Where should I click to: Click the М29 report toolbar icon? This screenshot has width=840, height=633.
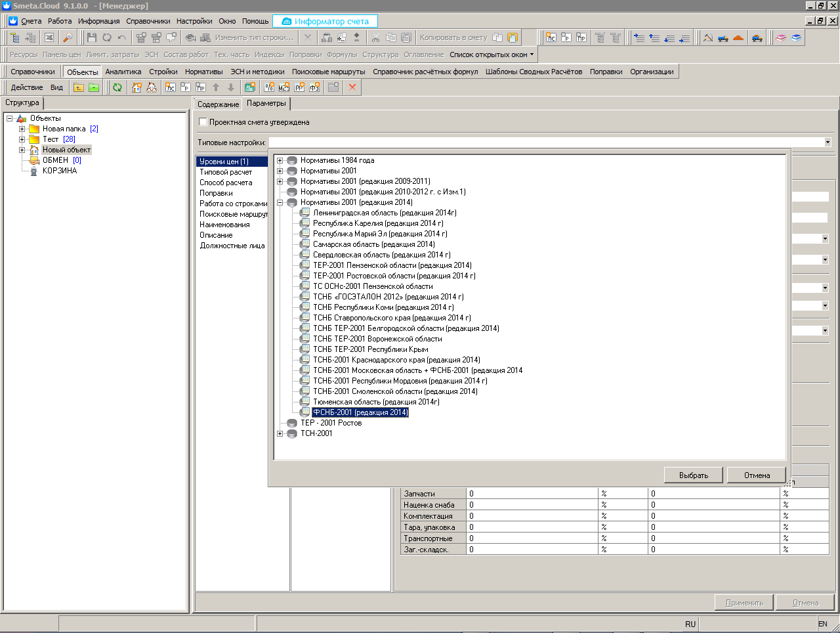click(283, 87)
